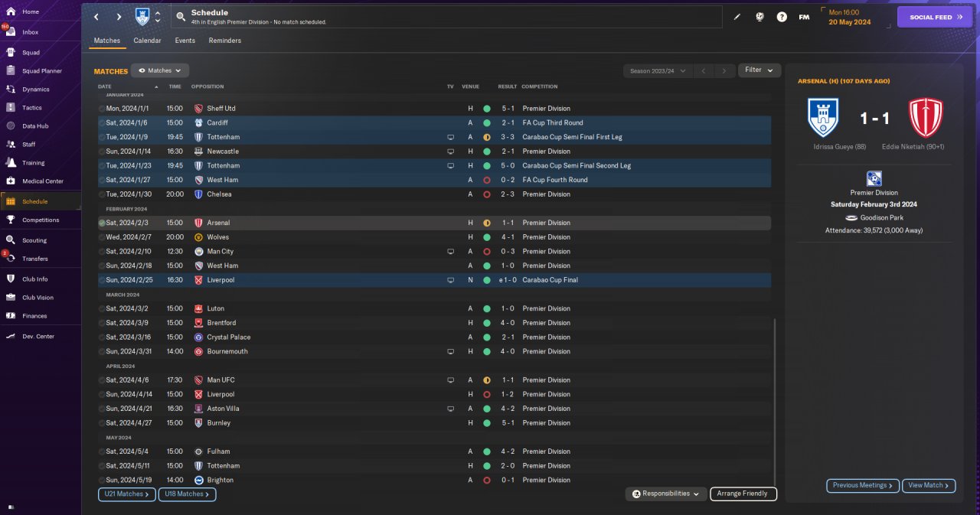The width and height of the screenshot is (980, 515).
Task: Click the FM logo menu
Action: (x=804, y=16)
